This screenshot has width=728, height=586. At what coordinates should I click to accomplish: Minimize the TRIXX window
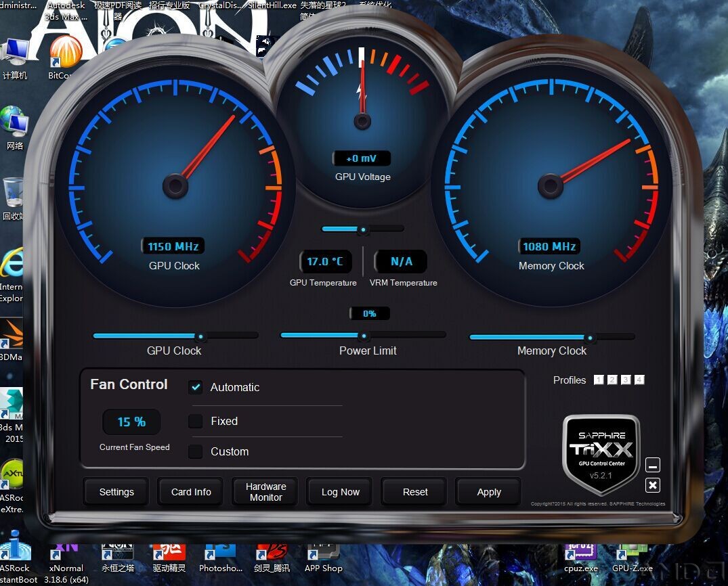click(652, 465)
